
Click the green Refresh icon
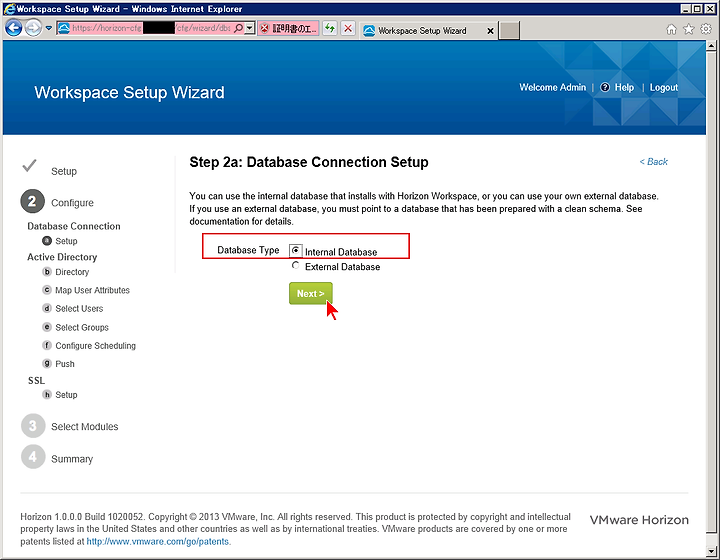(330, 28)
